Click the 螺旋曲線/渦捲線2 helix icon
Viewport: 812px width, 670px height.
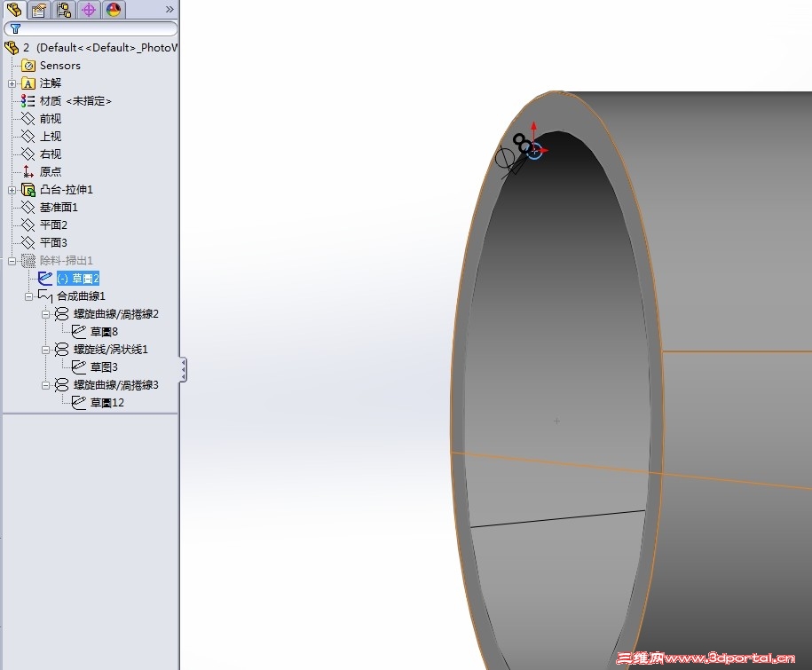[x=61, y=314]
